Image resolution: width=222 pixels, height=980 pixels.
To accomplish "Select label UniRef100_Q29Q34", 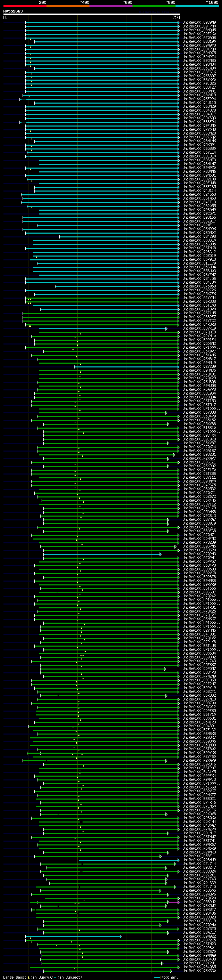I will (199, 397).
